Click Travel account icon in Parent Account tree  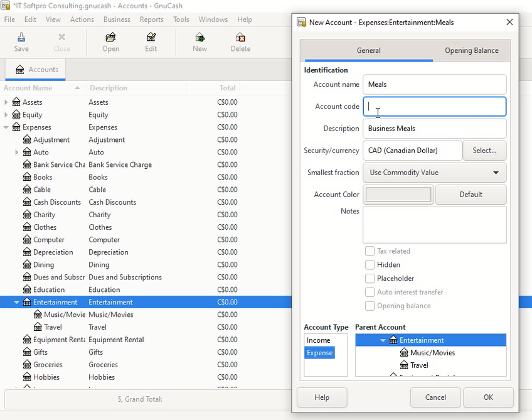(404, 365)
